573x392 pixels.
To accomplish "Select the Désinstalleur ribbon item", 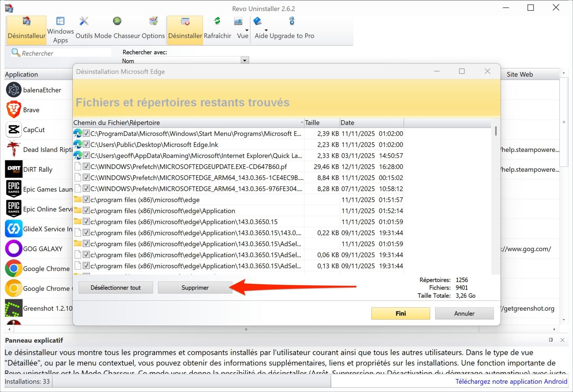I will pyautogui.click(x=26, y=28).
